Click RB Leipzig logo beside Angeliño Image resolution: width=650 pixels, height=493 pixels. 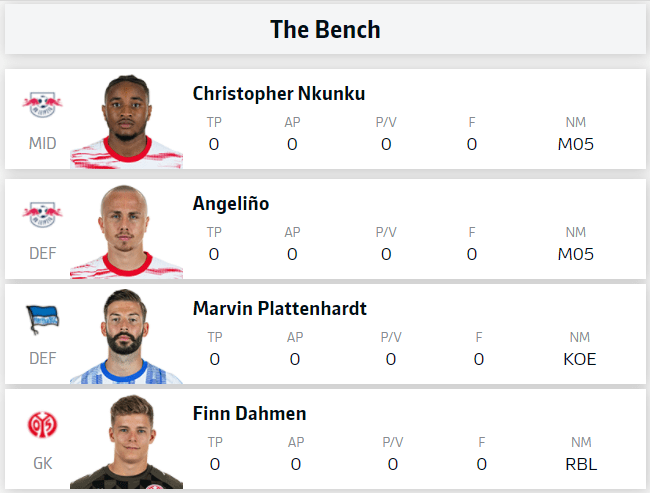[42, 214]
